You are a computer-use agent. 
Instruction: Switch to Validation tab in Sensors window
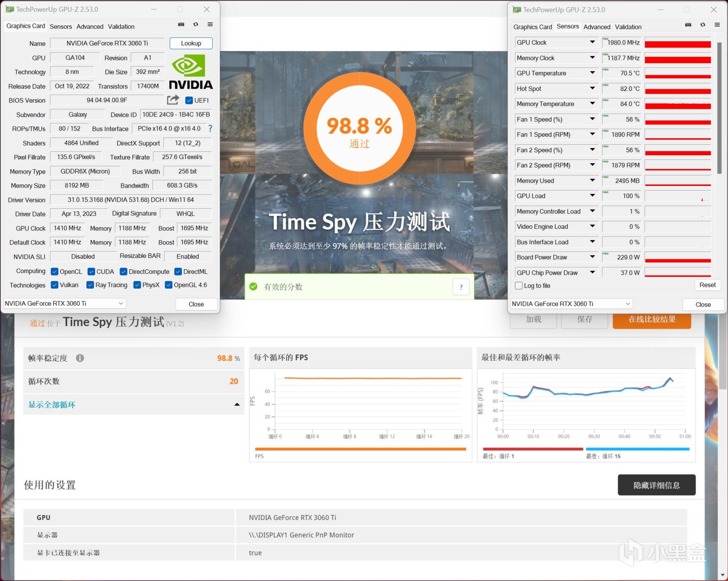pyautogui.click(x=628, y=27)
